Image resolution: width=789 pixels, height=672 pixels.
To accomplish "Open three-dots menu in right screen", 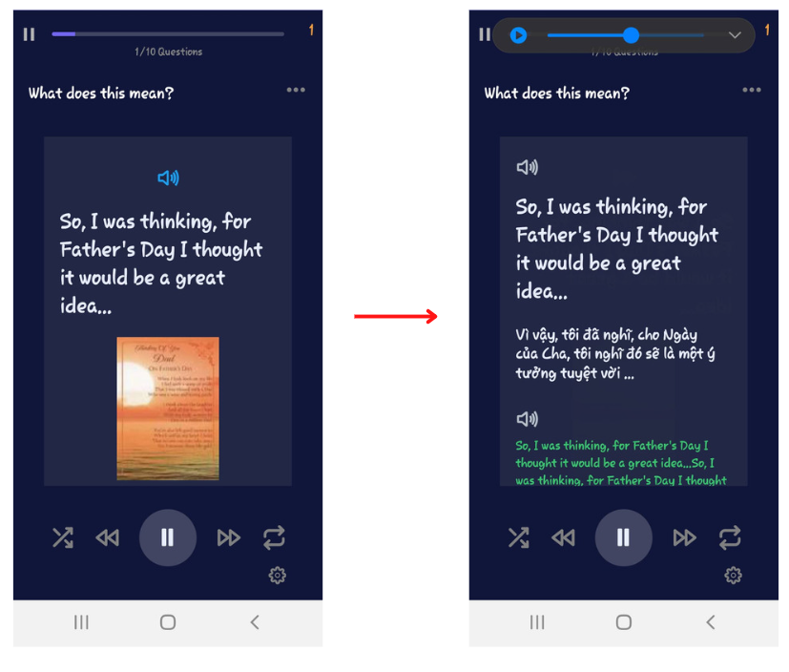I will [752, 90].
